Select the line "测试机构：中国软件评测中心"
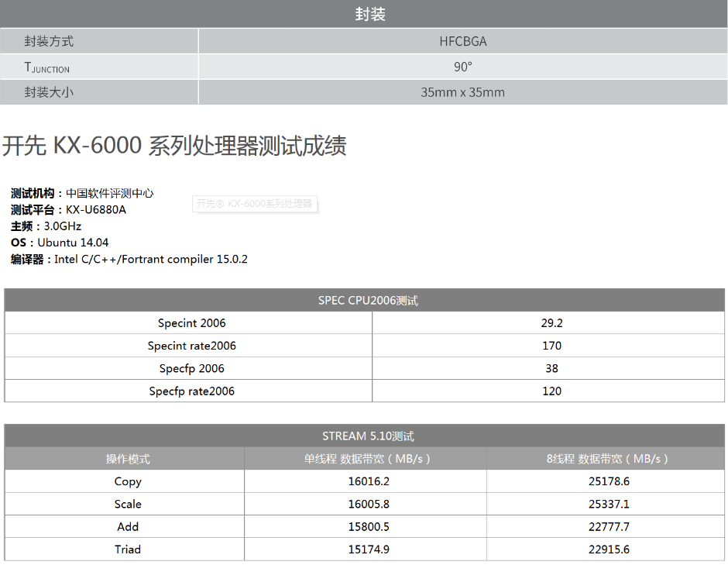This screenshot has width=728, height=572. 82,193
